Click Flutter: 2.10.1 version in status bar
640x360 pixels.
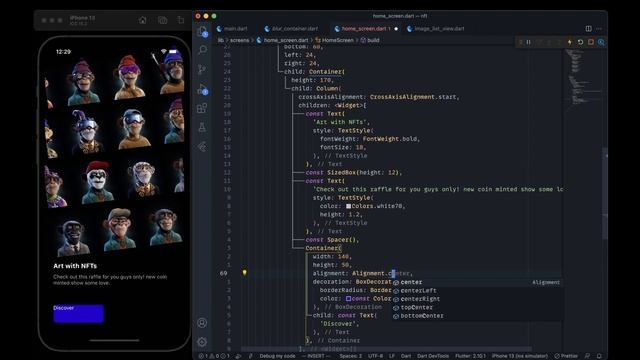[x=470, y=356]
